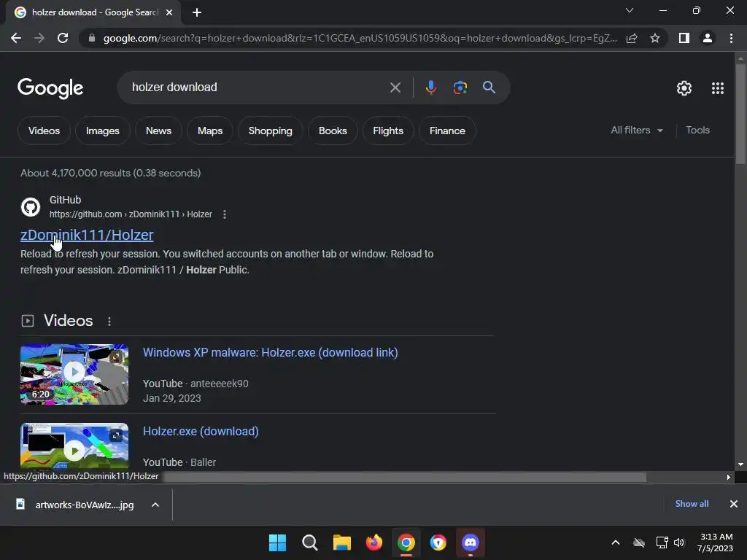The image size is (747, 560).
Task: Switch to the Flights filter
Action: pos(388,131)
